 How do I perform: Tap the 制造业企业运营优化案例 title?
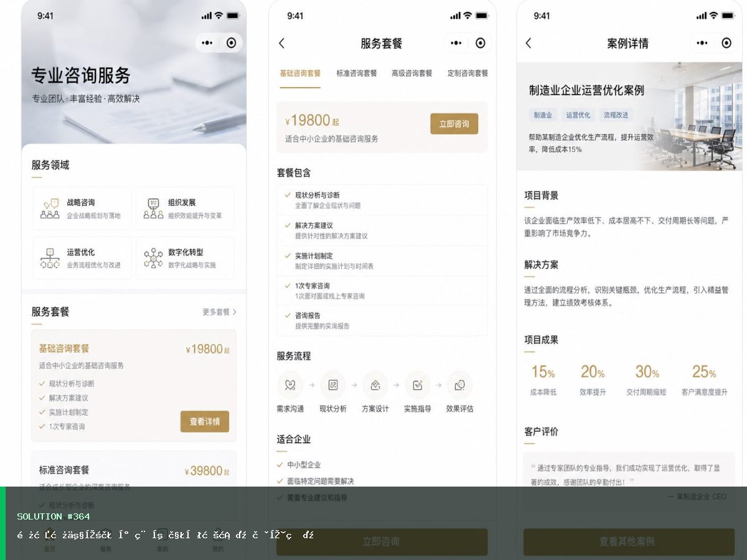pyautogui.click(x=586, y=90)
